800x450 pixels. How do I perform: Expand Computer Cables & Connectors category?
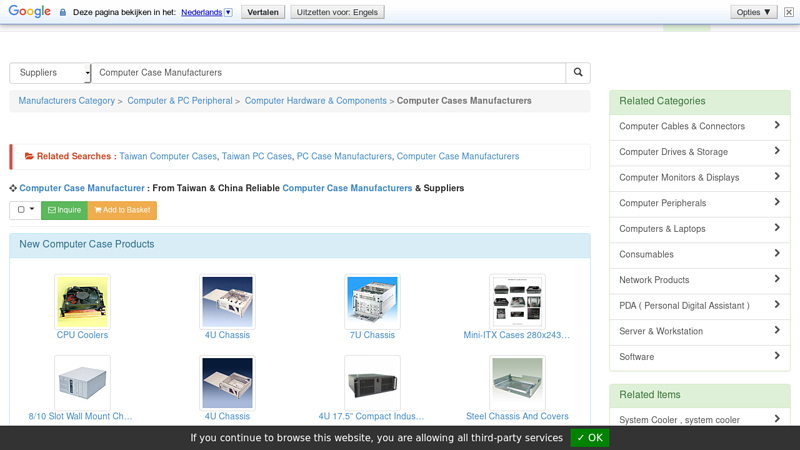[x=699, y=127]
